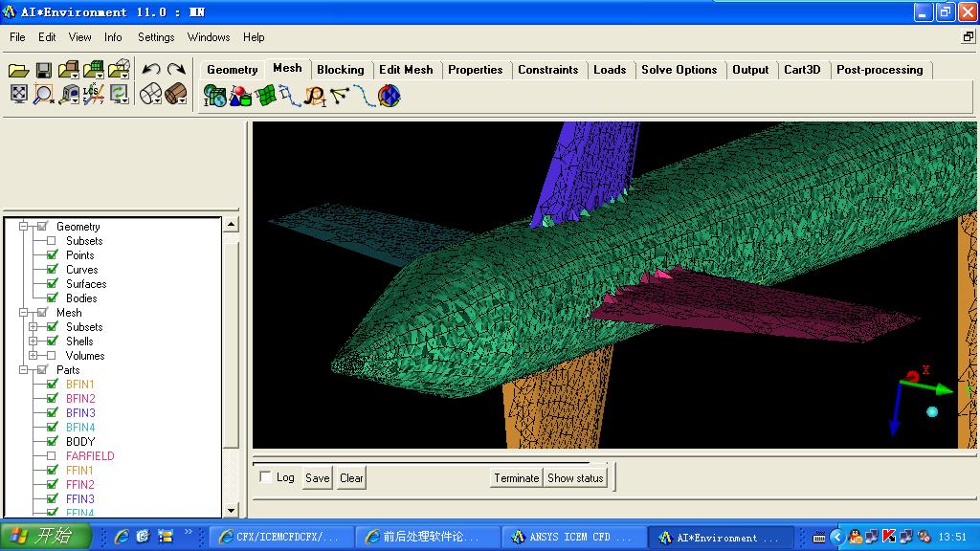
Task: Expand the Shells node in Mesh tree
Action: (33, 342)
